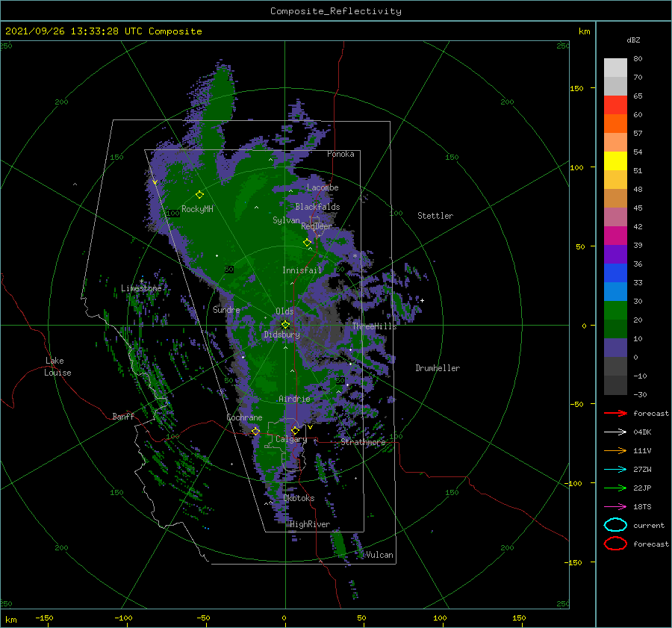Click the cyan current ellipse legend icon
This screenshot has width=672, height=628.
(615, 525)
